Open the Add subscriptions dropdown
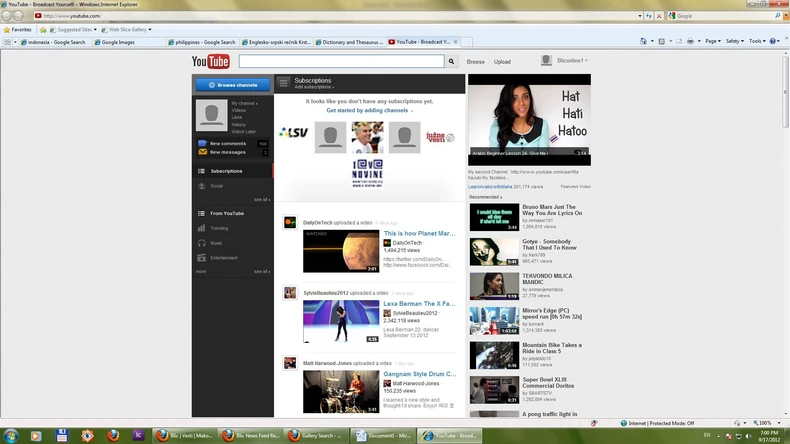The image size is (790, 444). point(314,88)
